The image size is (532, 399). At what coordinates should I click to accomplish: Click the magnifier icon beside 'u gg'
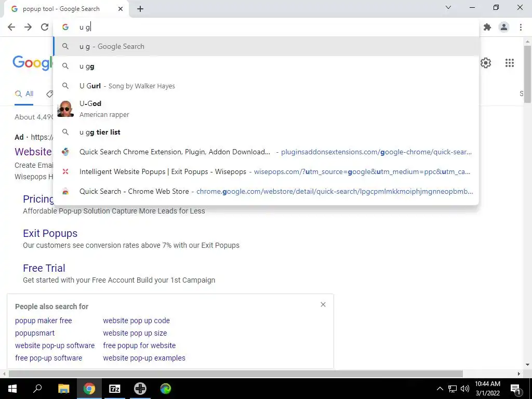pyautogui.click(x=65, y=66)
